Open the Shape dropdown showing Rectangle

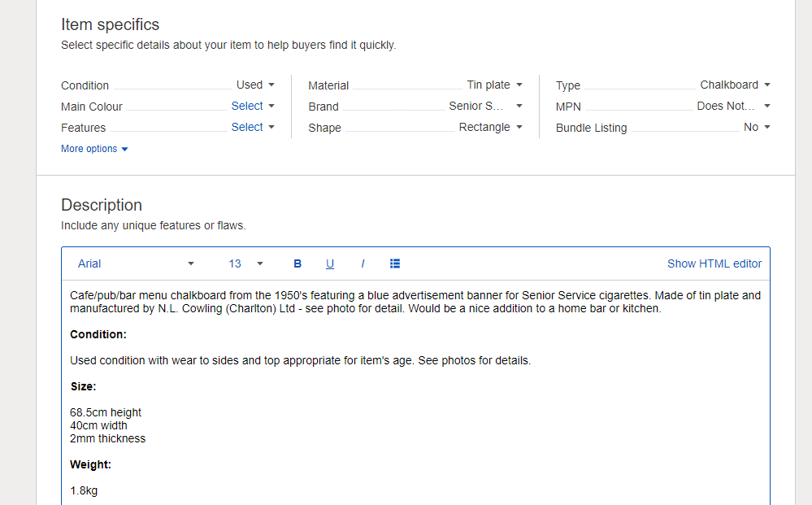click(491, 128)
